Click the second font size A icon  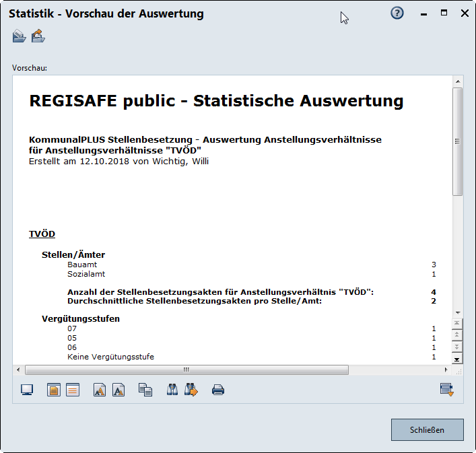coord(118,390)
